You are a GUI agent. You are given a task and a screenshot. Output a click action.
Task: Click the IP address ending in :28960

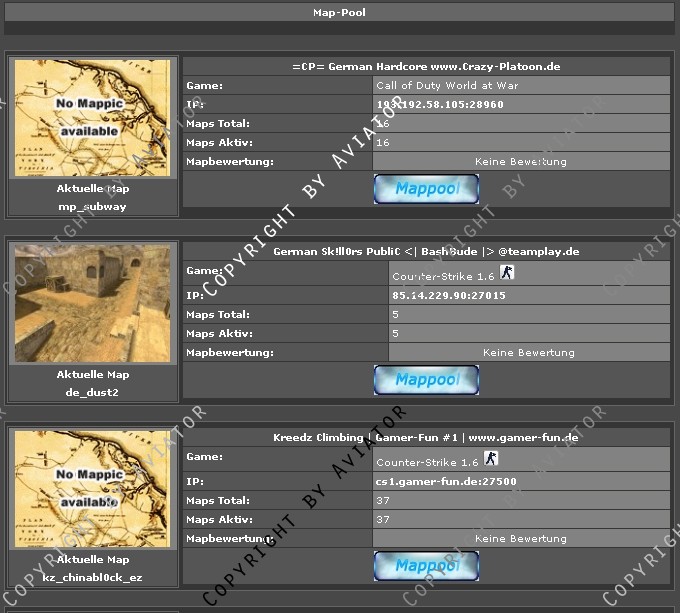[x=440, y=104]
